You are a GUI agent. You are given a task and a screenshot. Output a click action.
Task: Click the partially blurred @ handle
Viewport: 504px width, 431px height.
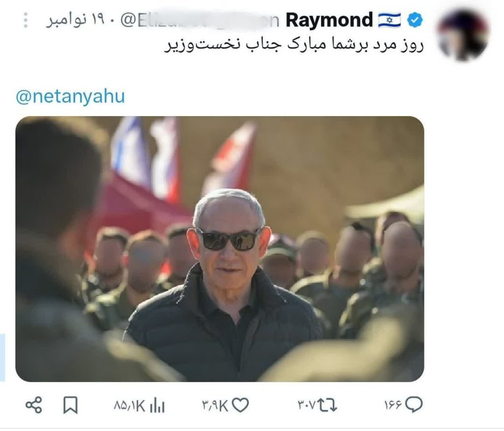click(x=200, y=21)
